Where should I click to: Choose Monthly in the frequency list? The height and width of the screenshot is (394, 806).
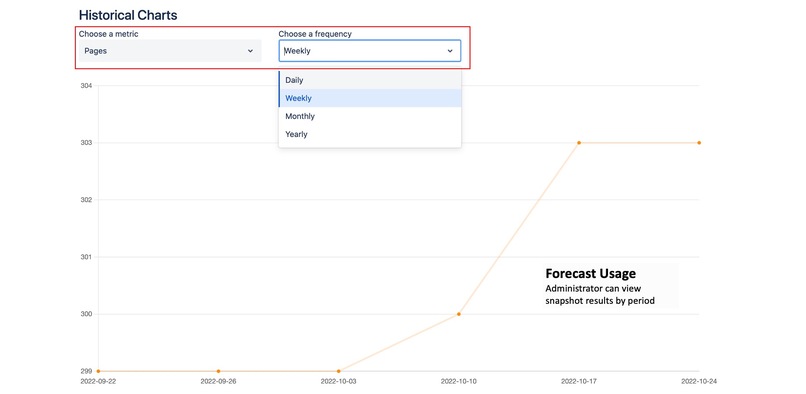370,116
